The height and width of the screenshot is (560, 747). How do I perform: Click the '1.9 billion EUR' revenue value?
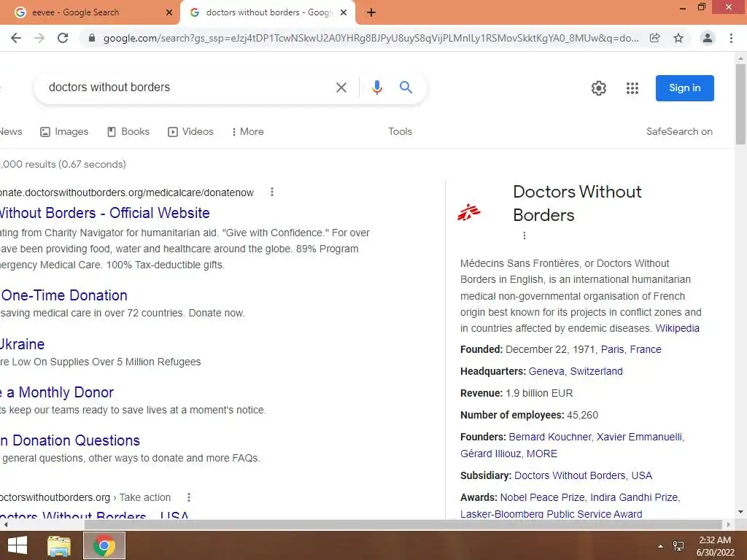tap(539, 393)
